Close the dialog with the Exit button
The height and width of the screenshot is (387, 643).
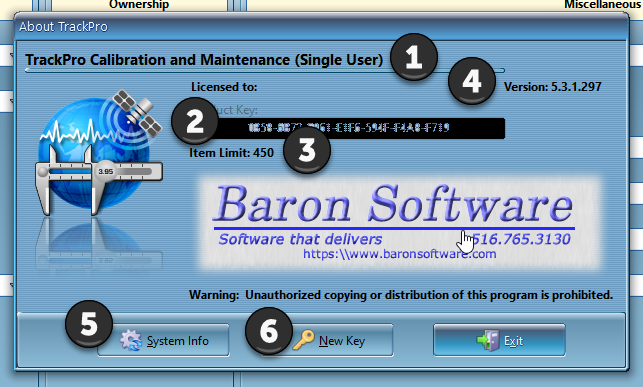[499, 340]
